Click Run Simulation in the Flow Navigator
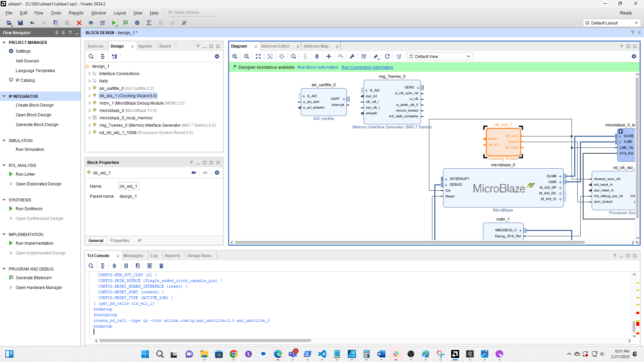644x362 pixels. (30, 149)
